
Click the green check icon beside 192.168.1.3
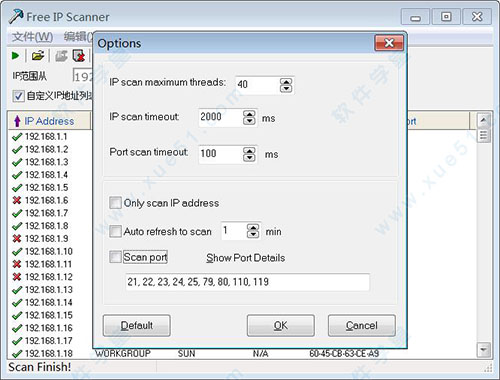17,162
